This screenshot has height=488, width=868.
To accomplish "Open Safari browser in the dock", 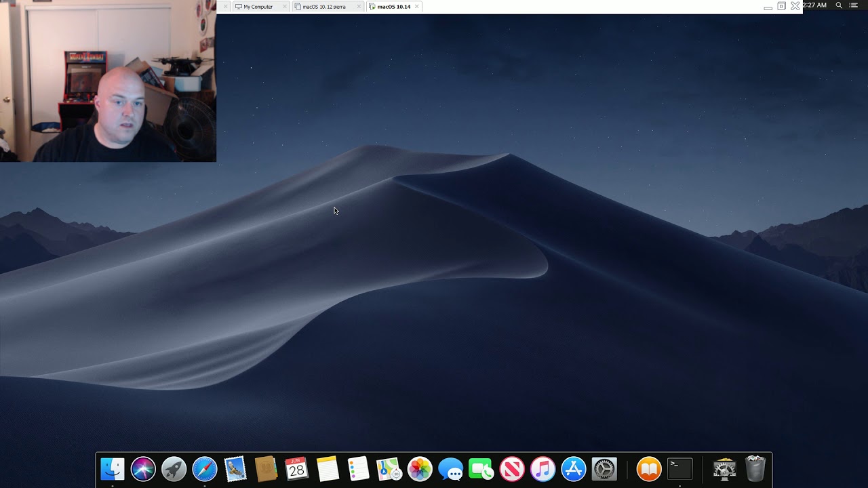I will 204,469.
